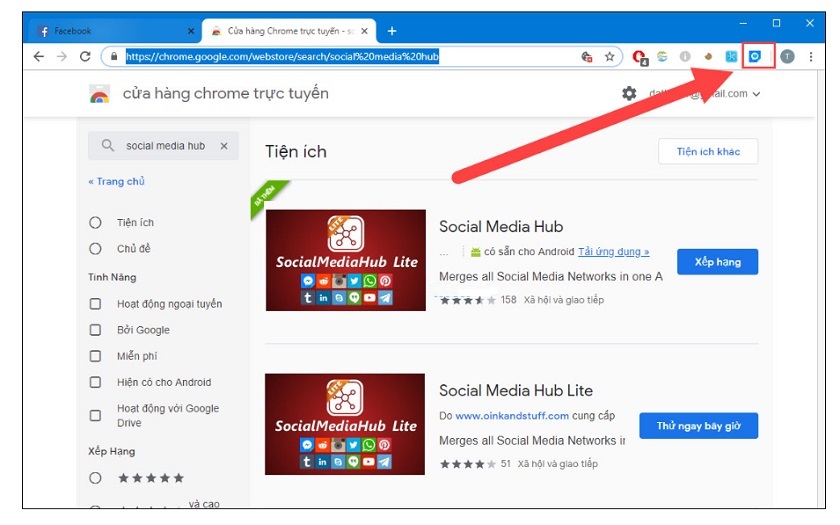
Task: Select the Chủ đề radio button
Action: [x=95, y=249]
